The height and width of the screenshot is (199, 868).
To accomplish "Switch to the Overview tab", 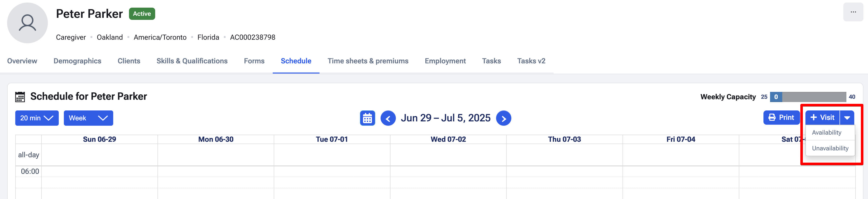I will [x=22, y=61].
